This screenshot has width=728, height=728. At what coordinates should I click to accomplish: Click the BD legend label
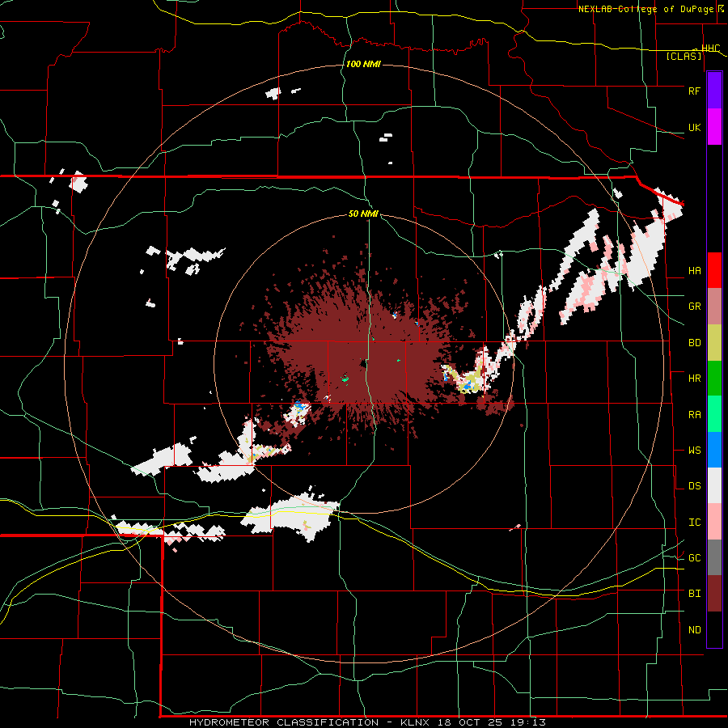(x=694, y=343)
